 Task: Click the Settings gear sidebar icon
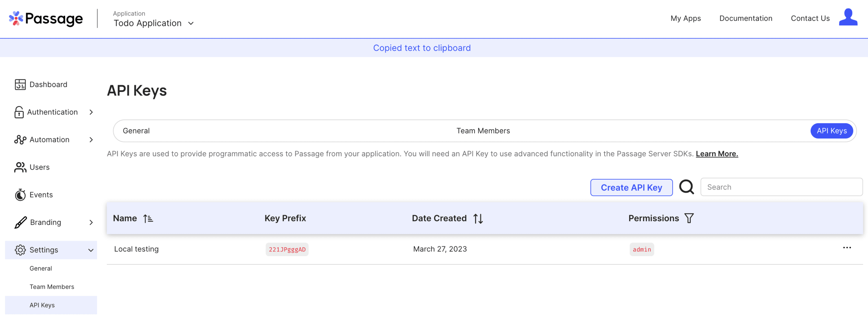pos(20,250)
